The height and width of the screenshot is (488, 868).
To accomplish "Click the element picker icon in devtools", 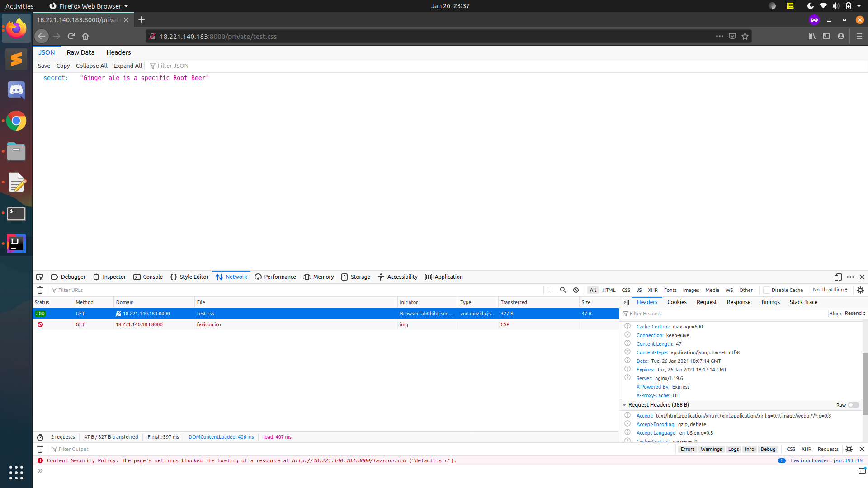I will point(40,277).
